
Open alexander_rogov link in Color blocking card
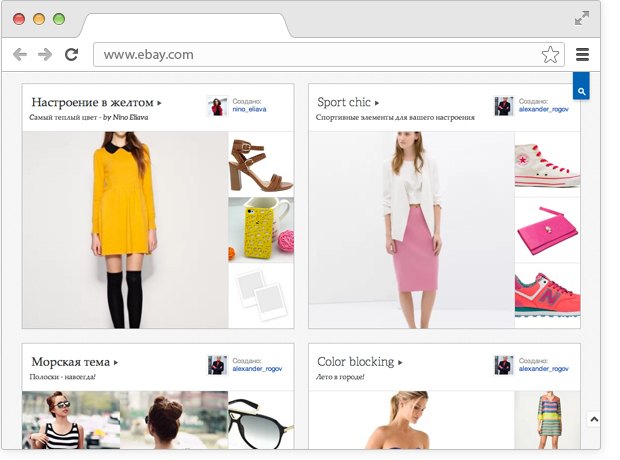click(544, 369)
